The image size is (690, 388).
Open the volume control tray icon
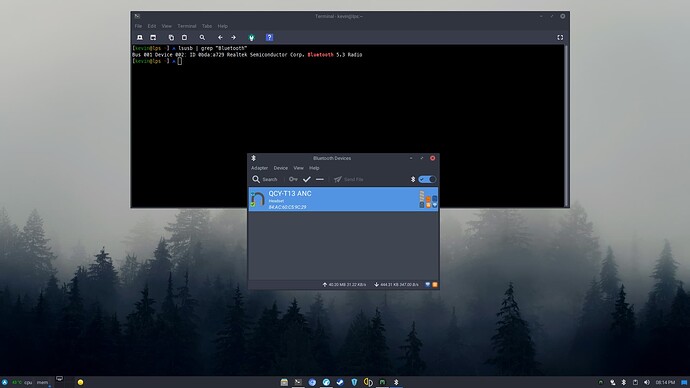coord(646,383)
